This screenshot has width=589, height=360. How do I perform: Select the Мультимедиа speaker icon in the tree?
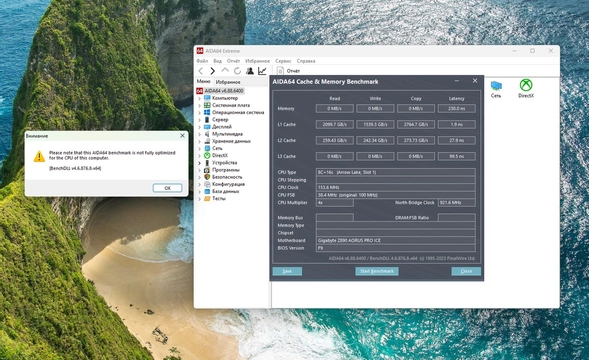[x=207, y=134]
